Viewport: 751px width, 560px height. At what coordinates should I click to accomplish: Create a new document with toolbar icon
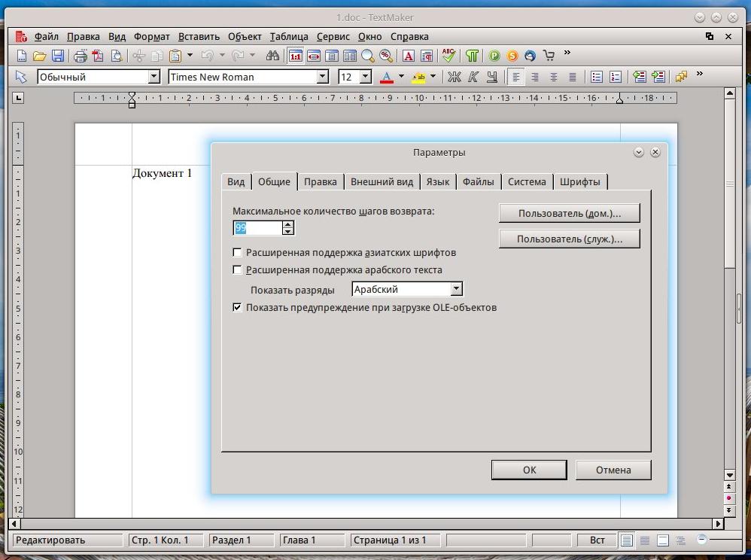coord(22,56)
